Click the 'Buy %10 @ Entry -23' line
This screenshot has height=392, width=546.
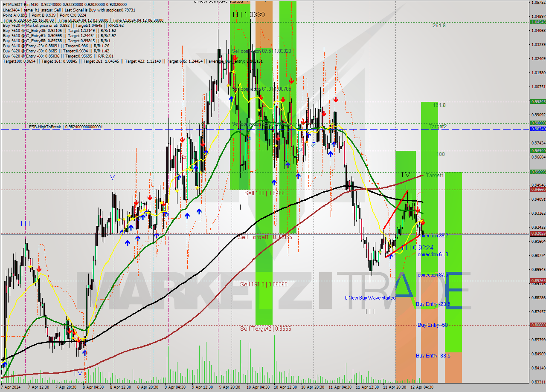tap(56, 46)
